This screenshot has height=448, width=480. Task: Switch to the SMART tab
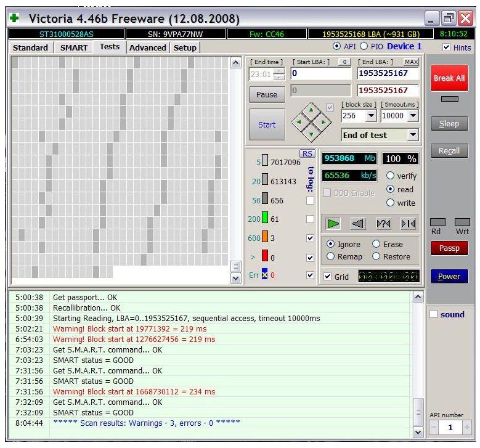click(74, 47)
